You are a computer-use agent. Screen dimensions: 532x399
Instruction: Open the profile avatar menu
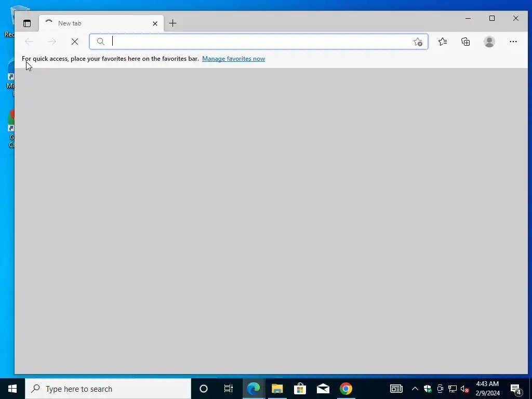coord(489,42)
